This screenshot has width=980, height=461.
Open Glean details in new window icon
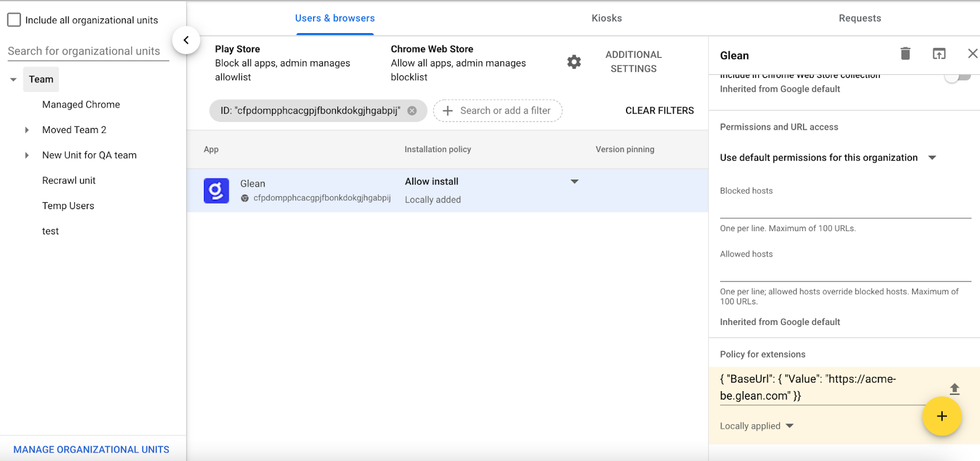[x=939, y=54]
